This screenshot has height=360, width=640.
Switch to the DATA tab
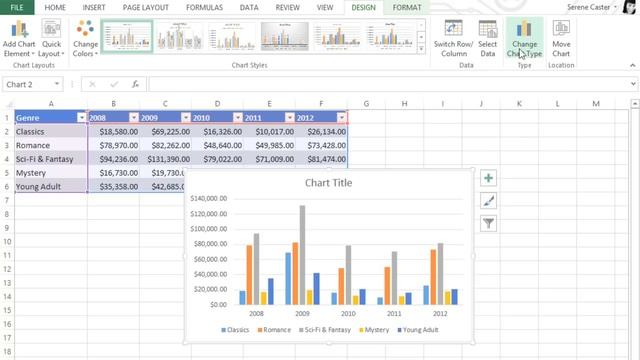coord(249,7)
